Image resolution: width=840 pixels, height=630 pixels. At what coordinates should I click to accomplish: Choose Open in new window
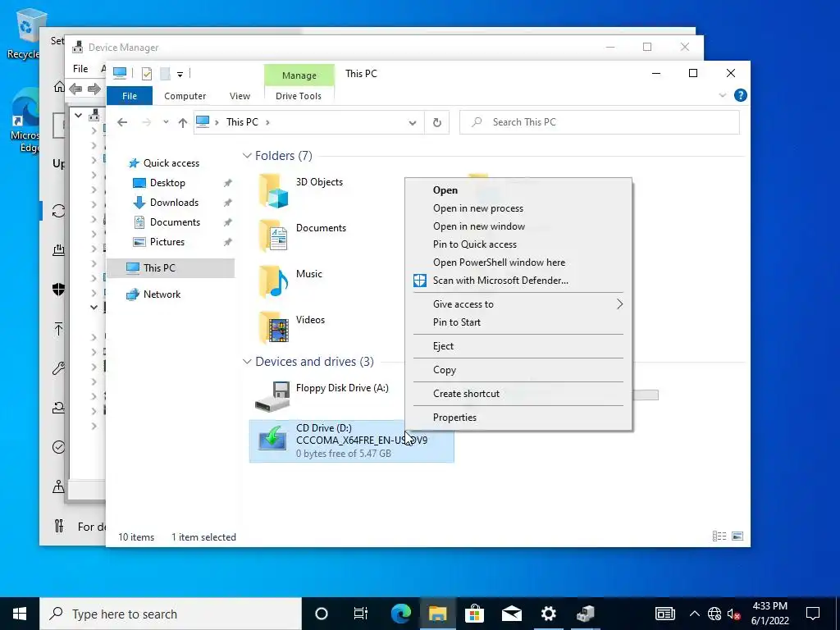479,226
